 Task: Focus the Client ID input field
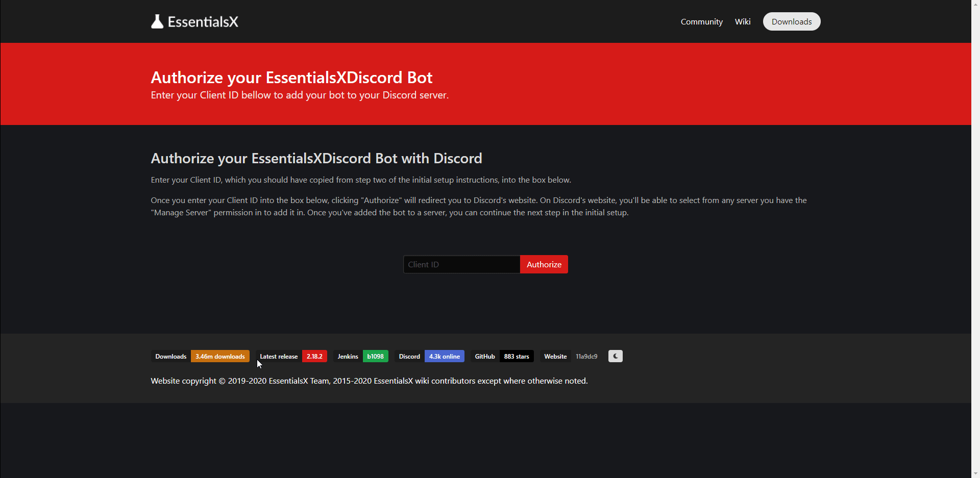pos(461,264)
